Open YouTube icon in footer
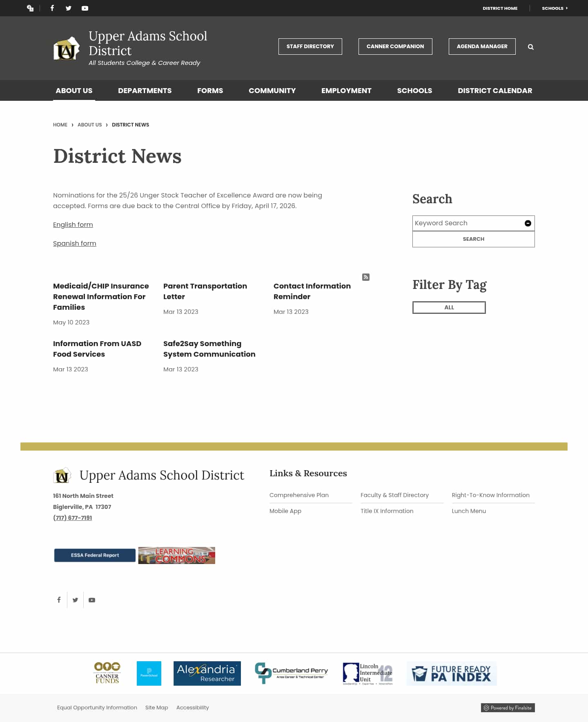588x722 pixels. tap(92, 600)
